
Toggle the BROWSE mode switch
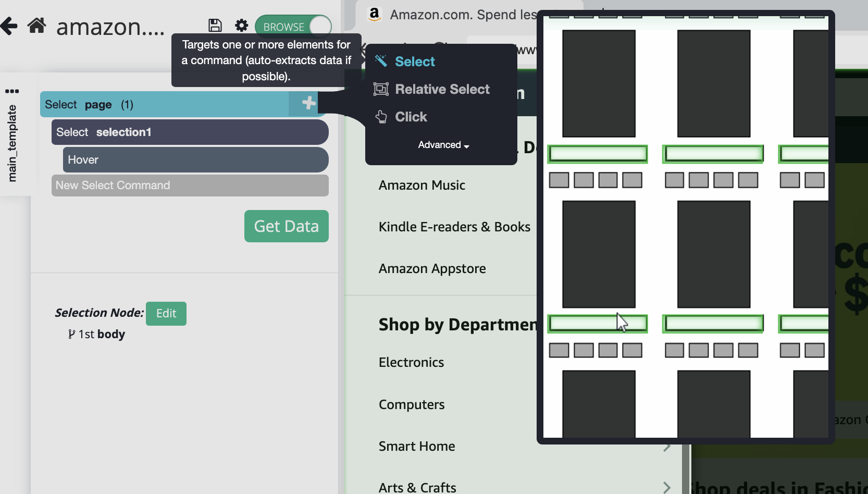(293, 27)
